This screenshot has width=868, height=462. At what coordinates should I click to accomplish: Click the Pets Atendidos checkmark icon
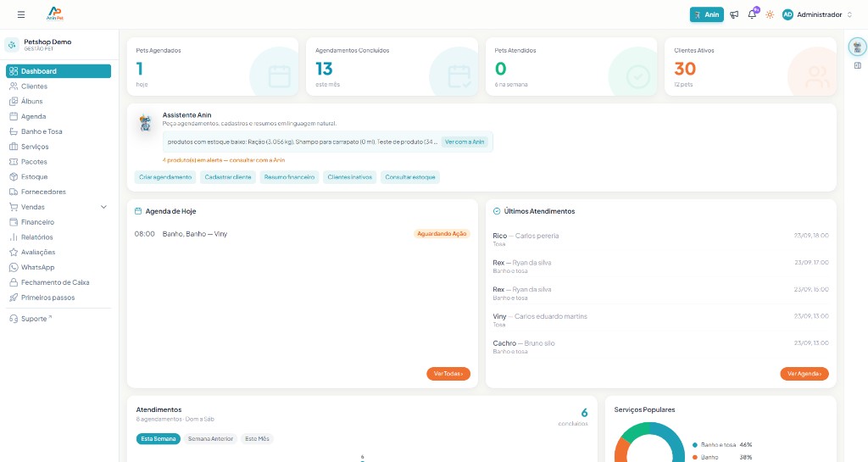pyautogui.click(x=637, y=76)
